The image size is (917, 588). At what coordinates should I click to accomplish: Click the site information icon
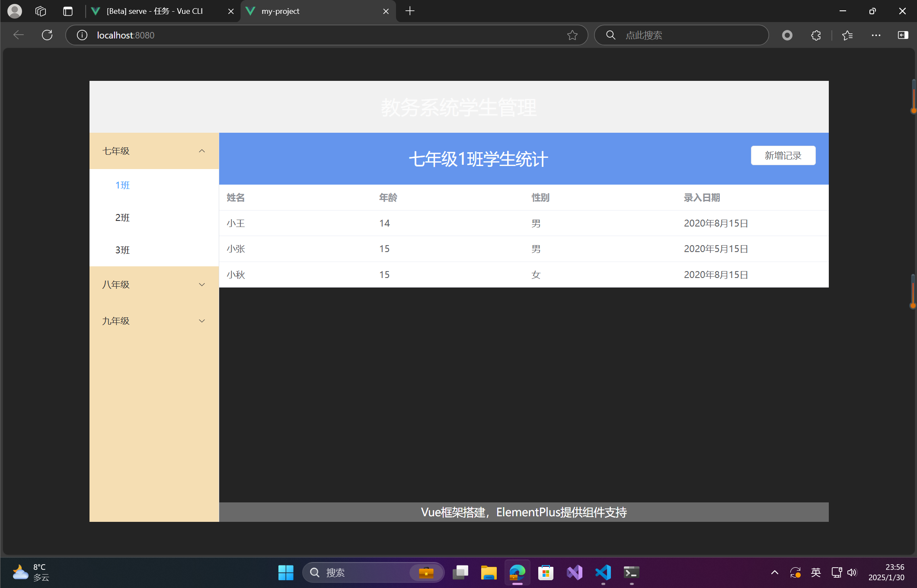coord(82,35)
